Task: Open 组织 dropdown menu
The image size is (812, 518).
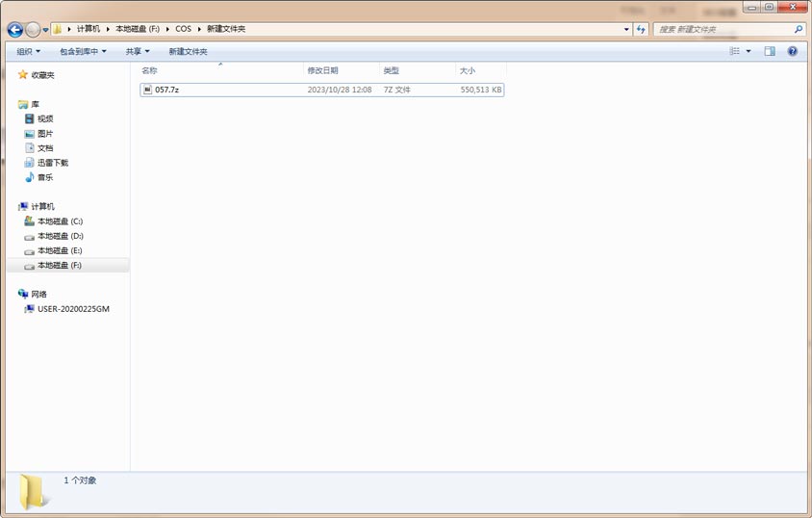Action: (28, 51)
